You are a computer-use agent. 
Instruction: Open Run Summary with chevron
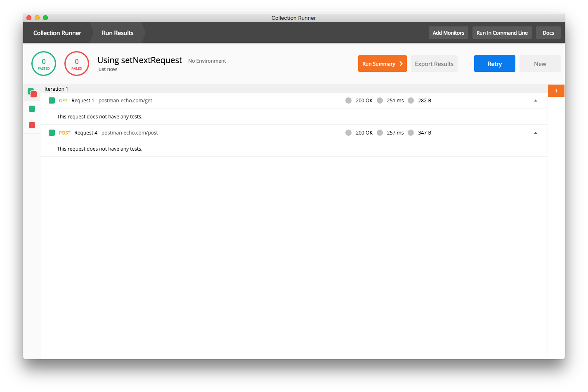[x=382, y=64]
